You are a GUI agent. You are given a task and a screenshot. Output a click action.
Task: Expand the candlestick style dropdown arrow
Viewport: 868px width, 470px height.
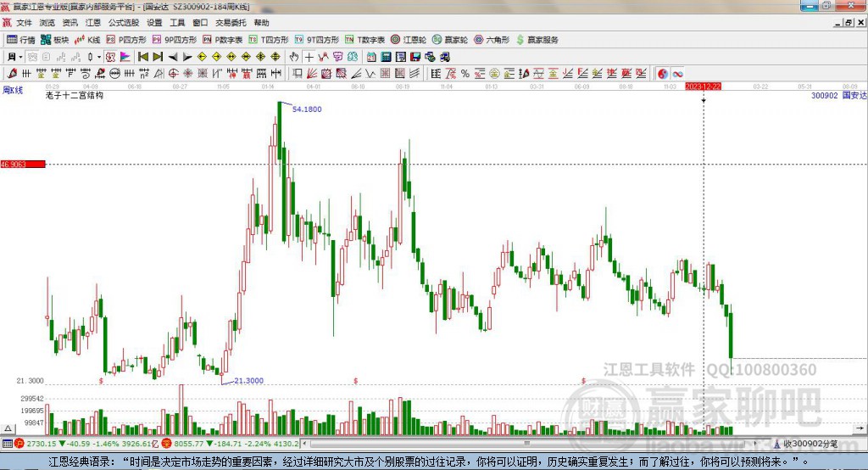(x=99, y=57)
